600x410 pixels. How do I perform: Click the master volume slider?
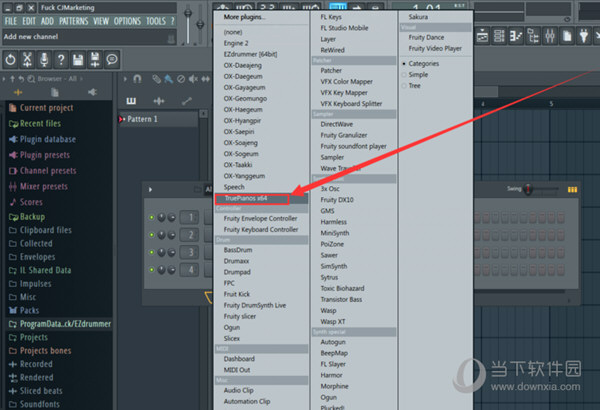188,24
